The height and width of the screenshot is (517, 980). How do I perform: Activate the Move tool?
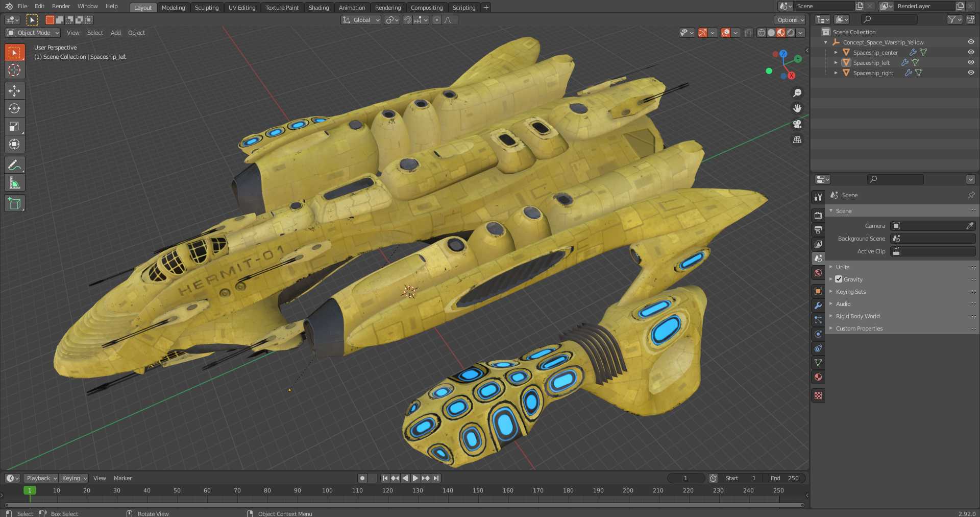[14, 91]
